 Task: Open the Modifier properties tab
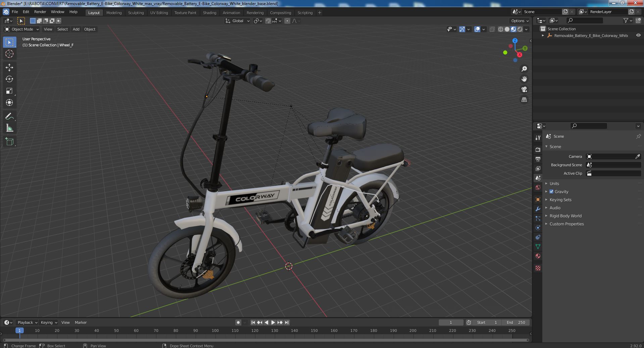(x=538, y=209)
